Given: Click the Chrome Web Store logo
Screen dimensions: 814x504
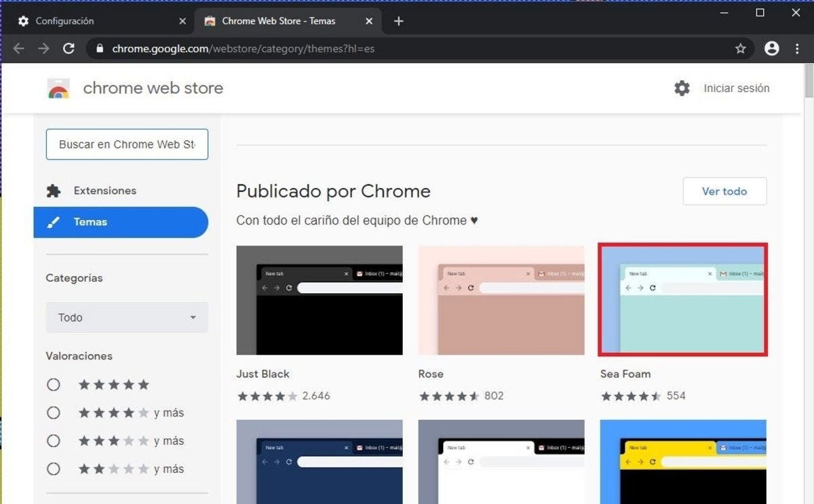Looking at the screenshot, I should 59,88.
